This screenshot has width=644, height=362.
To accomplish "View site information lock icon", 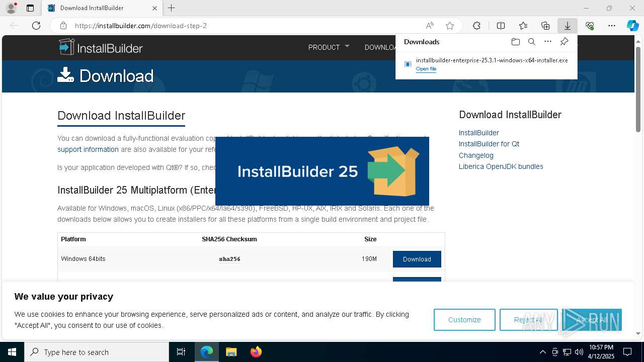I will pyautogui.click(x=63, y=26).
